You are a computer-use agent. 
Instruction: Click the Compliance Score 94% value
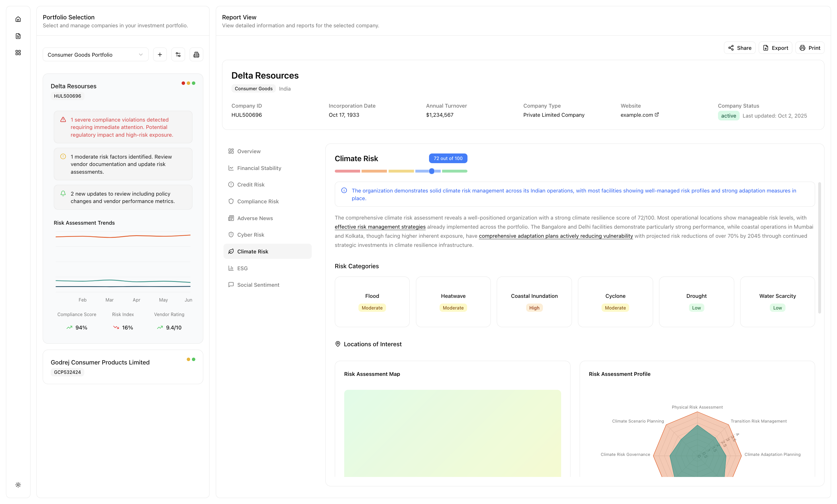[81, 328]
